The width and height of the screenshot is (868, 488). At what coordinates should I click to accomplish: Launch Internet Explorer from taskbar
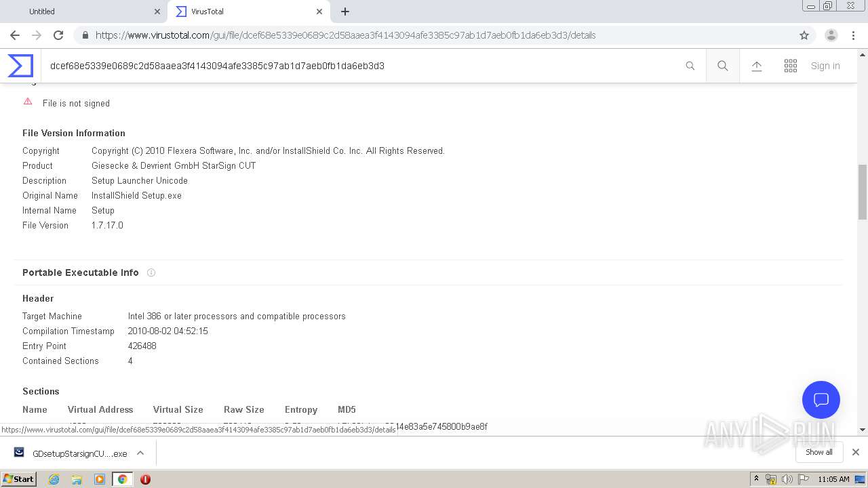pyautogui.click(x=54, y=479)
